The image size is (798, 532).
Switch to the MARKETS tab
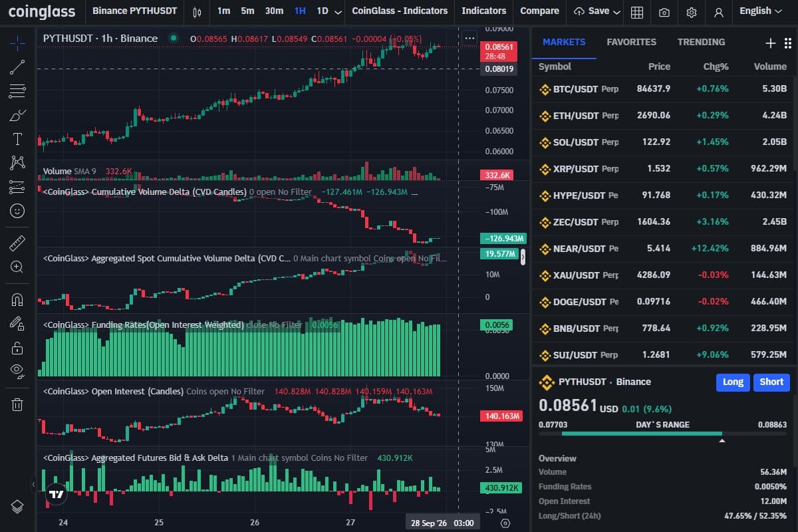564,42
